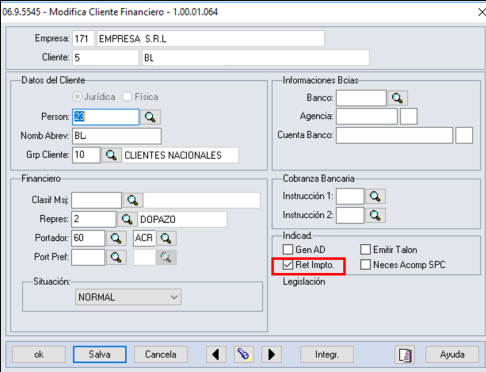Open lookup magnifier next to Person field

pyautogui.click(x=150, y=117)
